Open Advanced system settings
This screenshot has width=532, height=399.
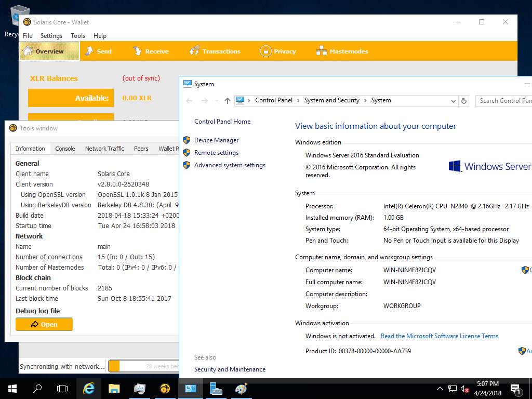(x=230, y=165)
